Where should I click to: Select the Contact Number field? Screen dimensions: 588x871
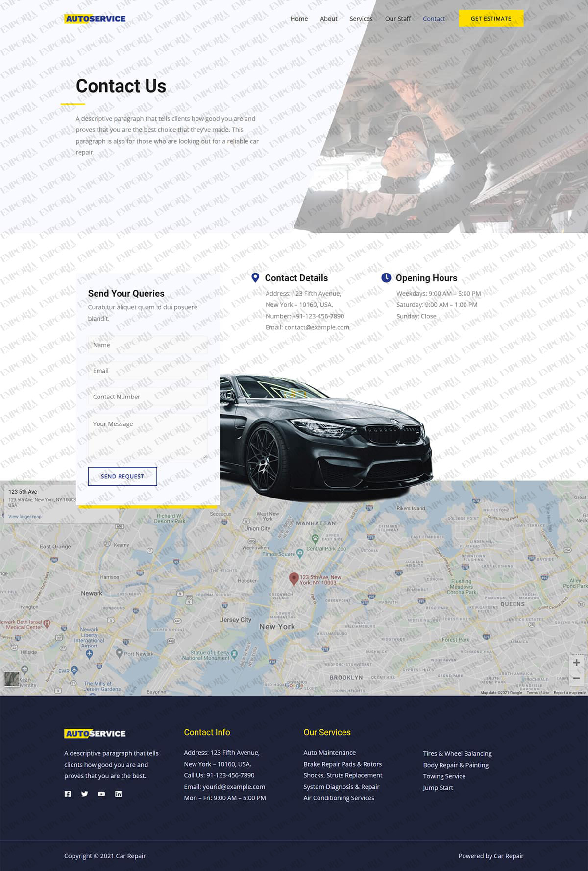[147, 397]
